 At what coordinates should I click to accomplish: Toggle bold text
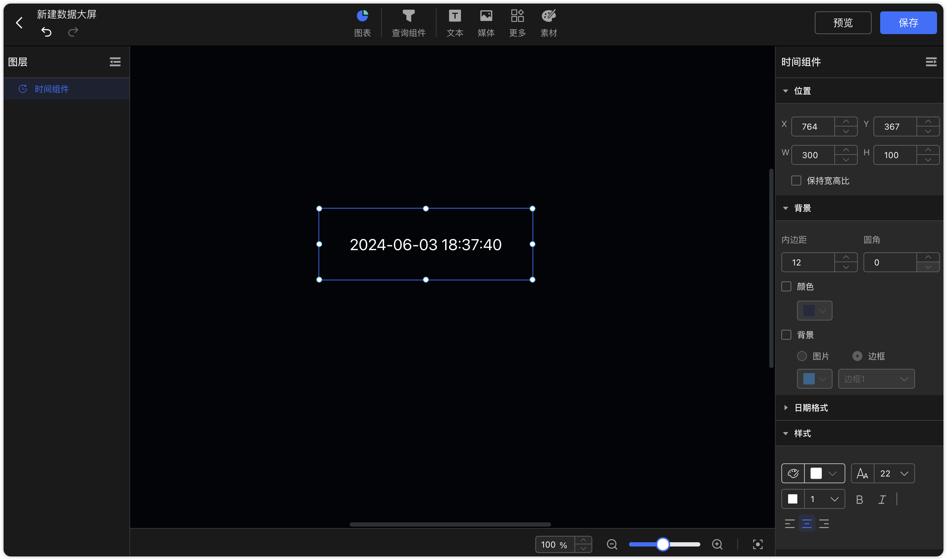click(860, 500)
